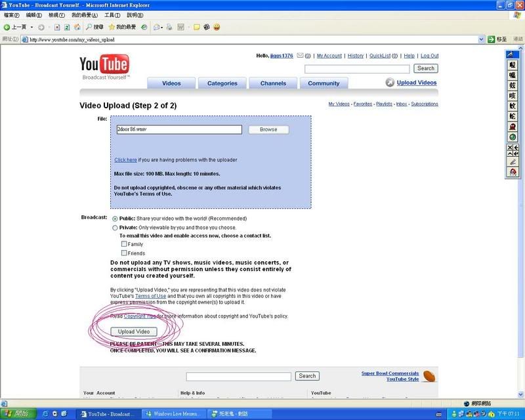Open the History link in header

point(356,56)
